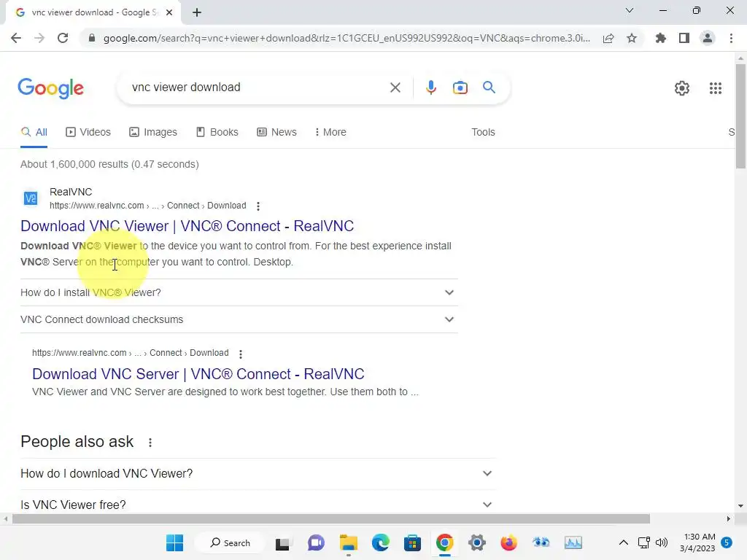The image size is (747, 560).
Task: View site security padlock info
Action: pos(92,38)
